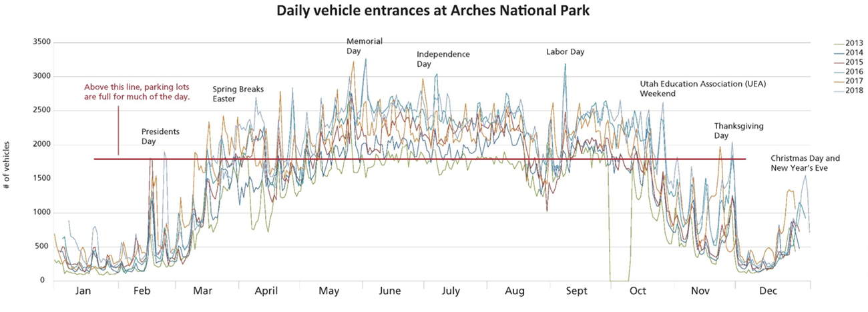Click the 3000 y-axis value

coord(43,77)
